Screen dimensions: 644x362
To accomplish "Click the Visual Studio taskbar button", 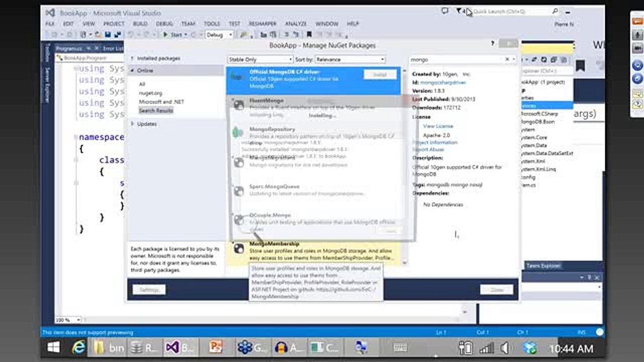I will (180, 347).
